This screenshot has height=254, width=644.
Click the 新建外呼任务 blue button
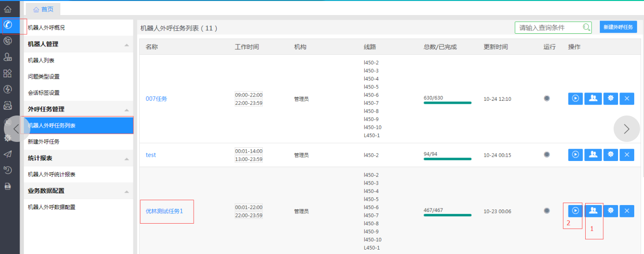pyautogui.click(x=618, y=27)
